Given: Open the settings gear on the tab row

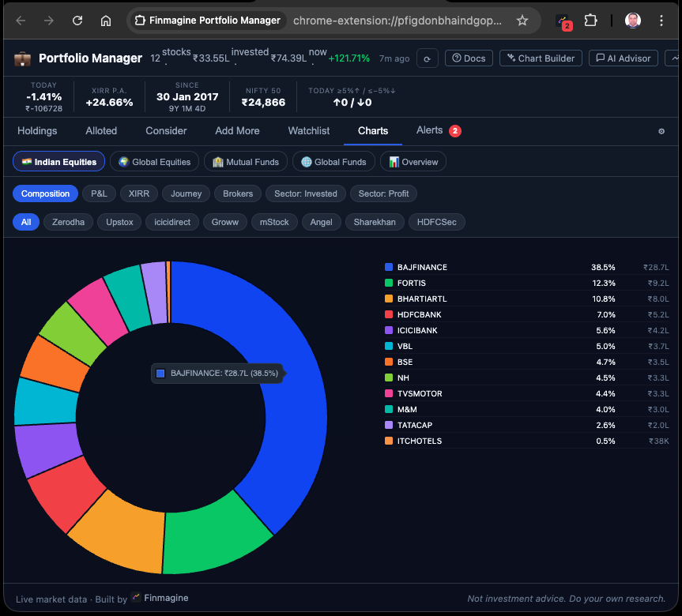Looking at the screenshot, I should pos(661,131).
